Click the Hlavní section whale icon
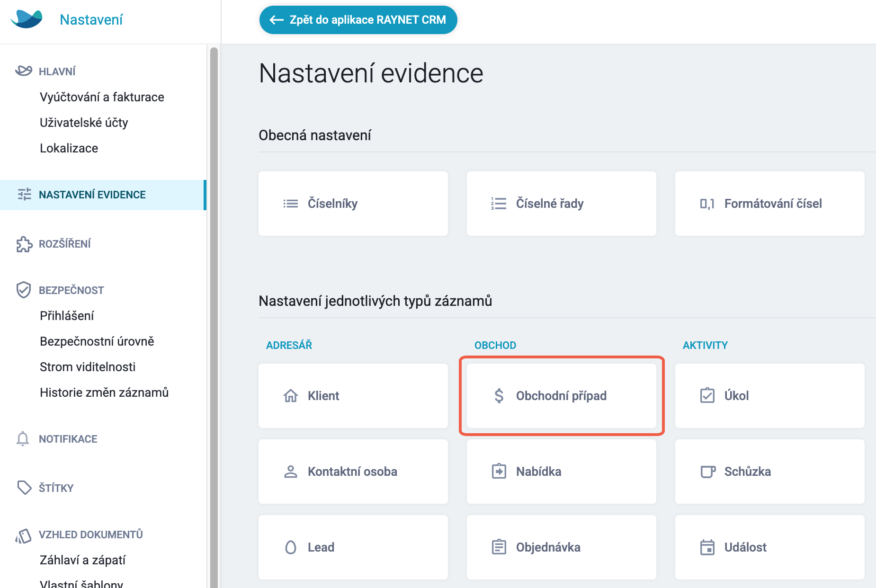This screenshot has height=588, width=876. tap(24, 71)
